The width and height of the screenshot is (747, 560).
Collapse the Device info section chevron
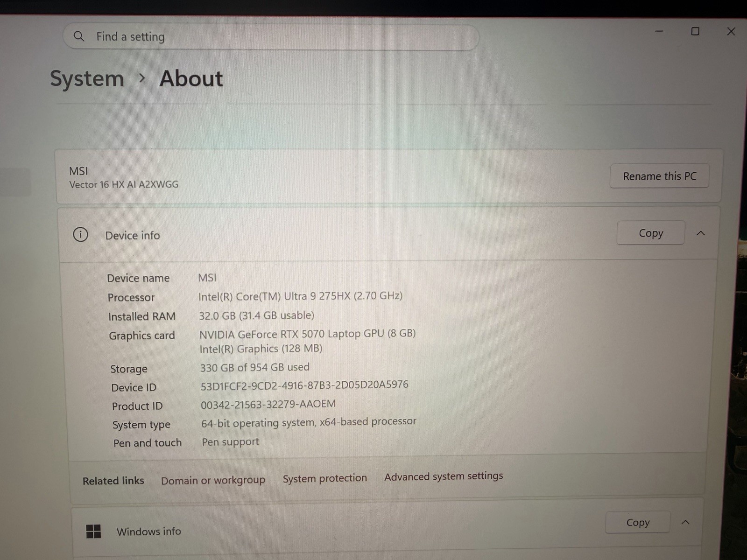pyautogui.click(x=701, y=233)
